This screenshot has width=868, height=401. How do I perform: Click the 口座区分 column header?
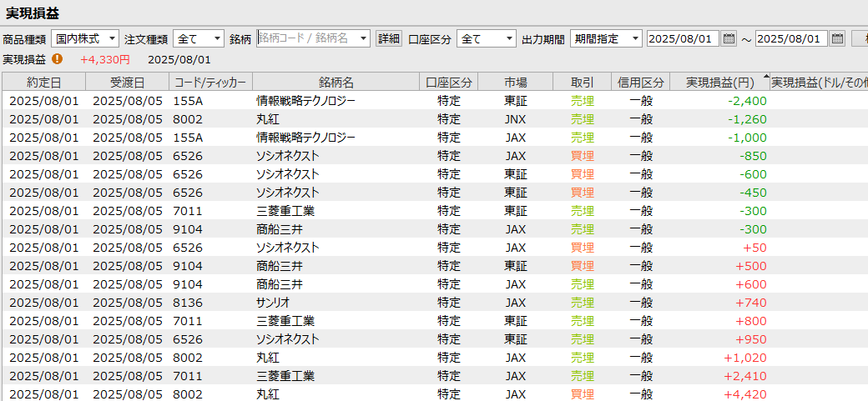pos(449,83)
